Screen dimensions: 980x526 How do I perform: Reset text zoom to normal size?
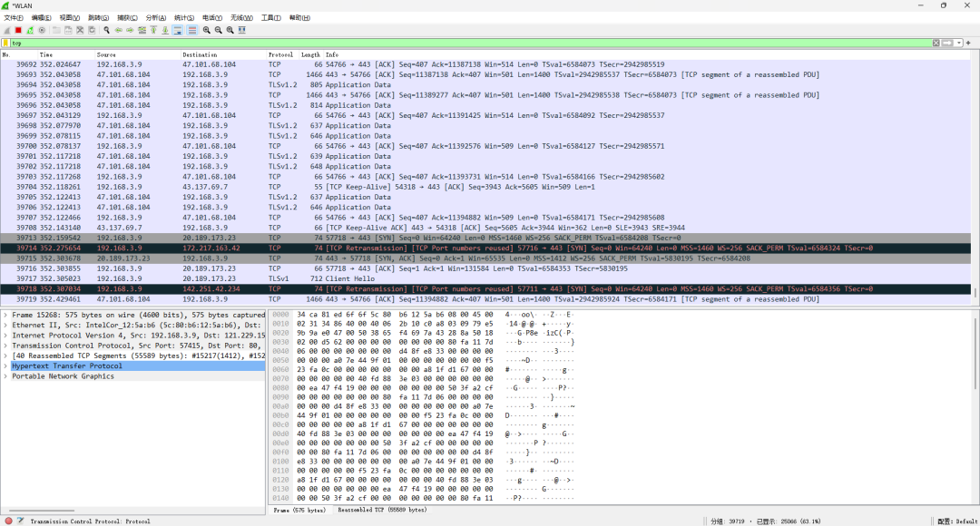230,30
